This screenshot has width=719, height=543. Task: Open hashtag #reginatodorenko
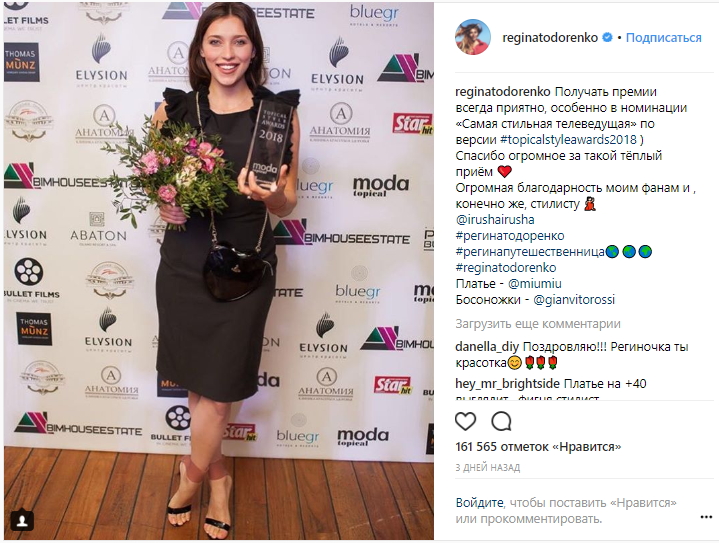coord(506,268)
